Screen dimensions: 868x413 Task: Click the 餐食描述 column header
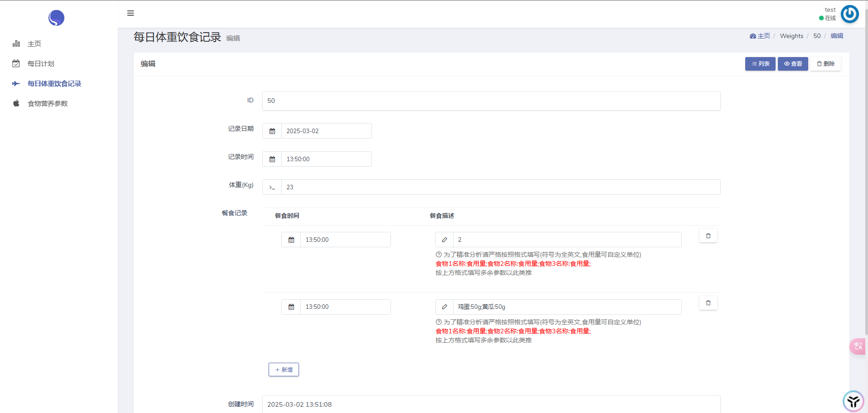[442, 216]
